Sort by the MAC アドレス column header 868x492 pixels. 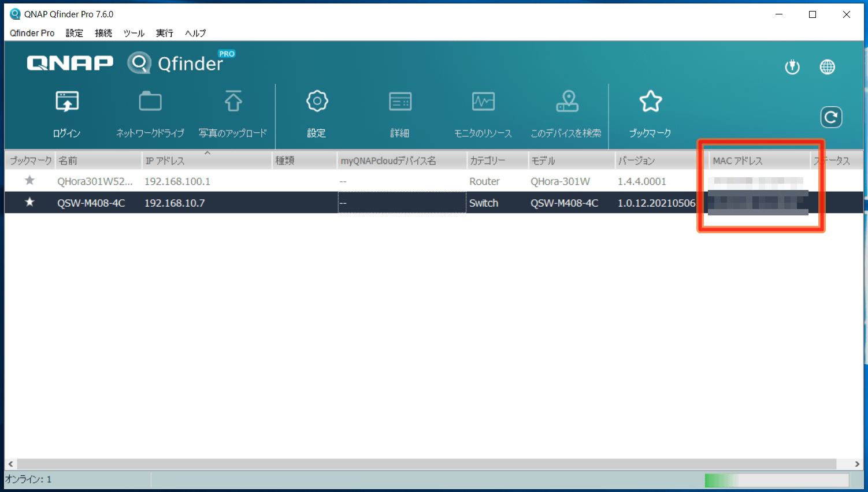[x=759, y=161]
